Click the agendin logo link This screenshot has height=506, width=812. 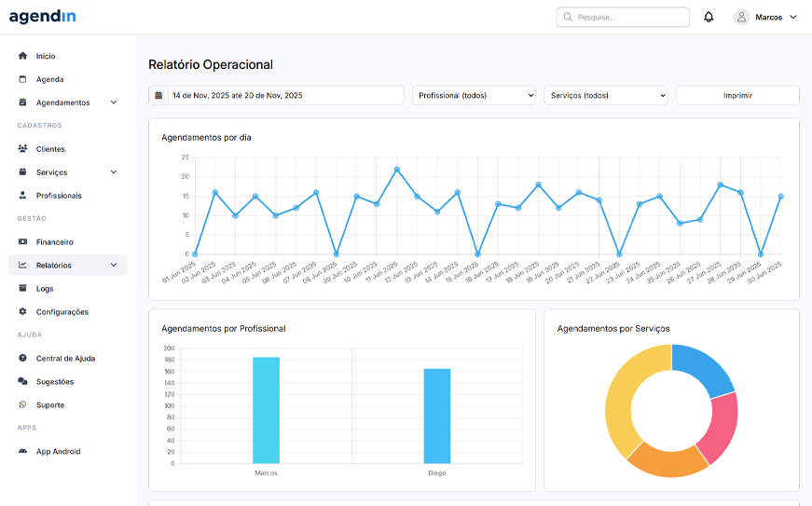pyautogui.click(x=43, y=17)
